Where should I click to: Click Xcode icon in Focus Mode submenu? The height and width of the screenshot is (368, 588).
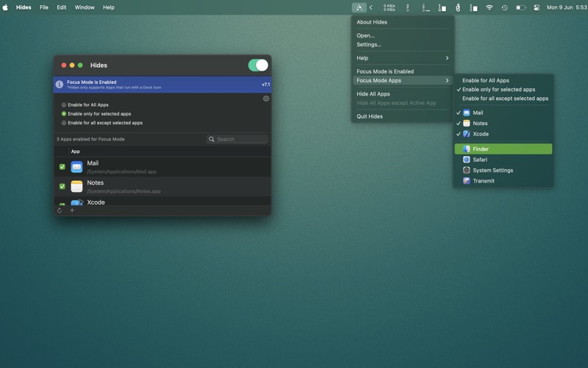(467, 134)
